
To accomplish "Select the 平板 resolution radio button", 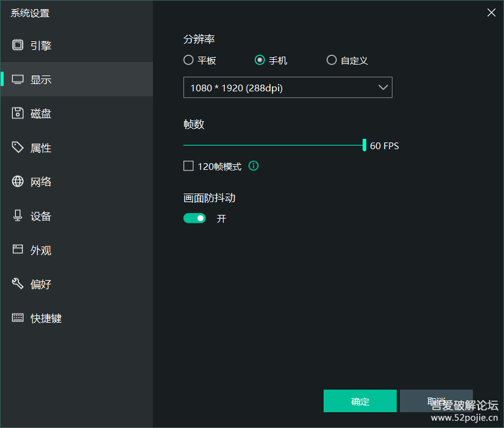I will coord(188,60).
